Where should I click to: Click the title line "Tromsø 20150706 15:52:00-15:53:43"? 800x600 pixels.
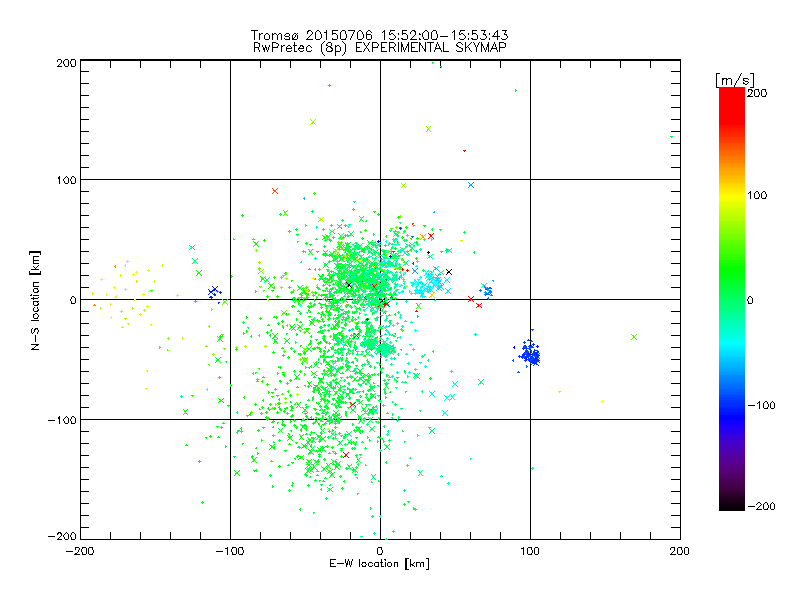[379, 35]
